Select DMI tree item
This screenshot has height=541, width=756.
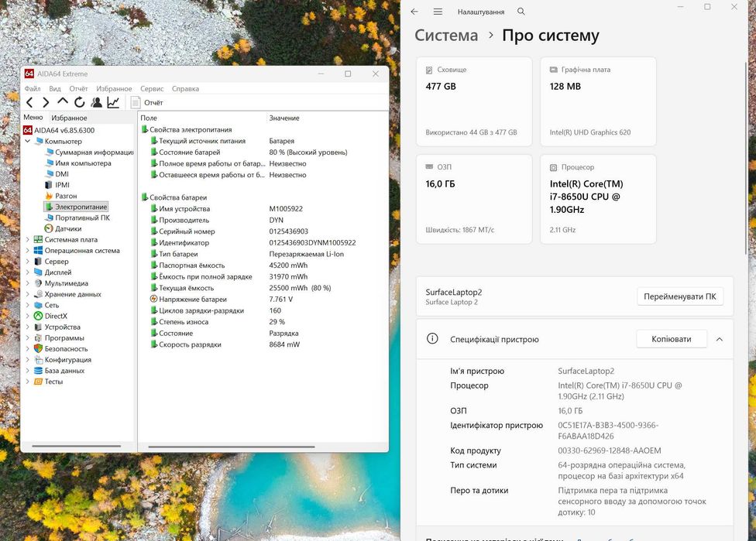[x=57, y=174]
